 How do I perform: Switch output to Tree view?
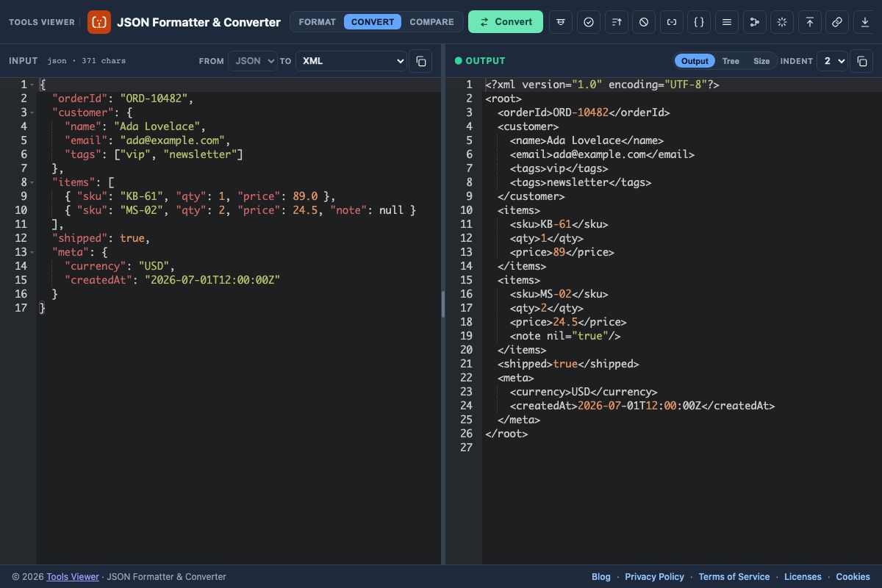point(731,61)
